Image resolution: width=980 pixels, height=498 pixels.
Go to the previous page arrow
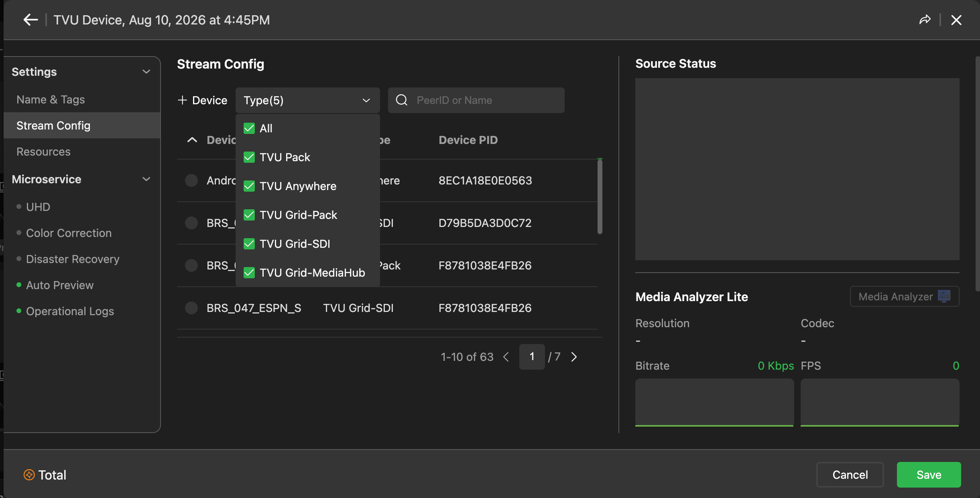click(506, 357)
